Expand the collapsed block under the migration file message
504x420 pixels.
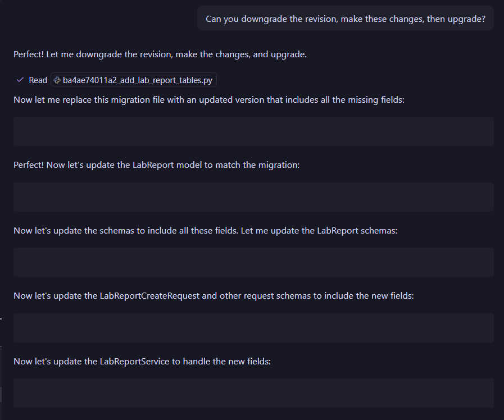coord(253,131)
